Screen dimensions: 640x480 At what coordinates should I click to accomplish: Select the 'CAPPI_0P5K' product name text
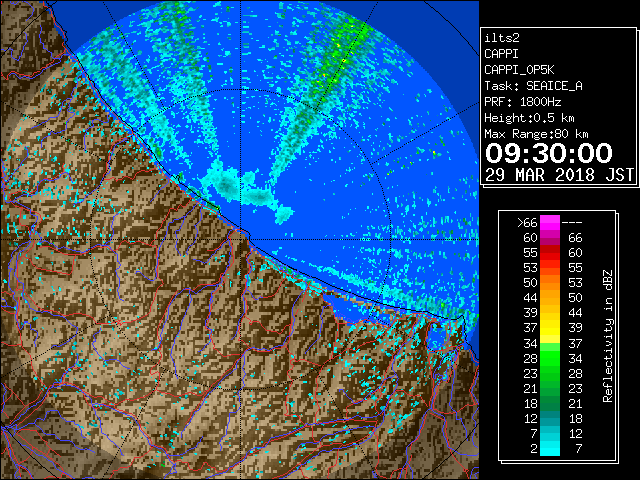(519, 70)
